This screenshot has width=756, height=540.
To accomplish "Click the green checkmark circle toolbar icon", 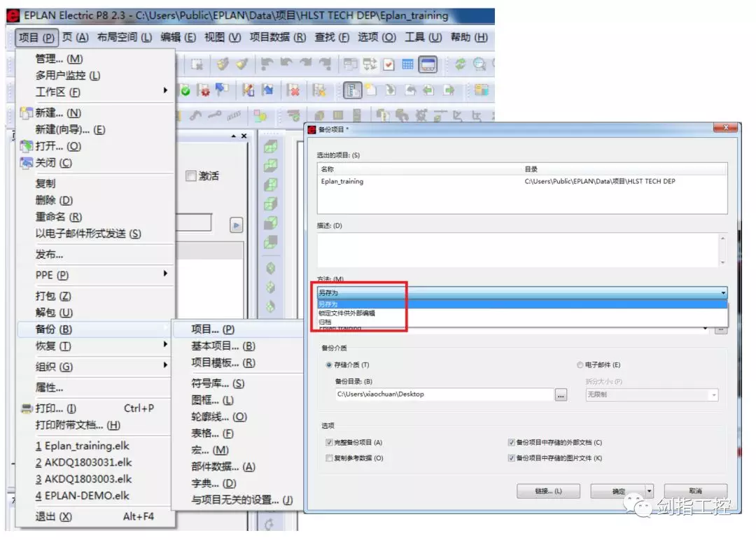I will pyautogui.click(x=186, y=90).
